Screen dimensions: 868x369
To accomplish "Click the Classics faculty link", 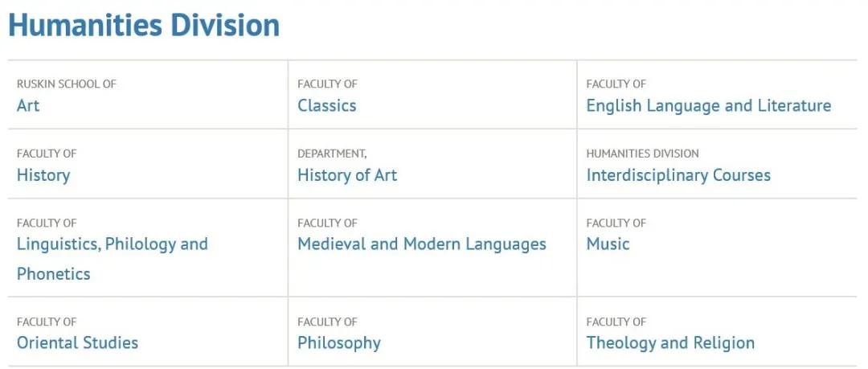I will point(326,105).
